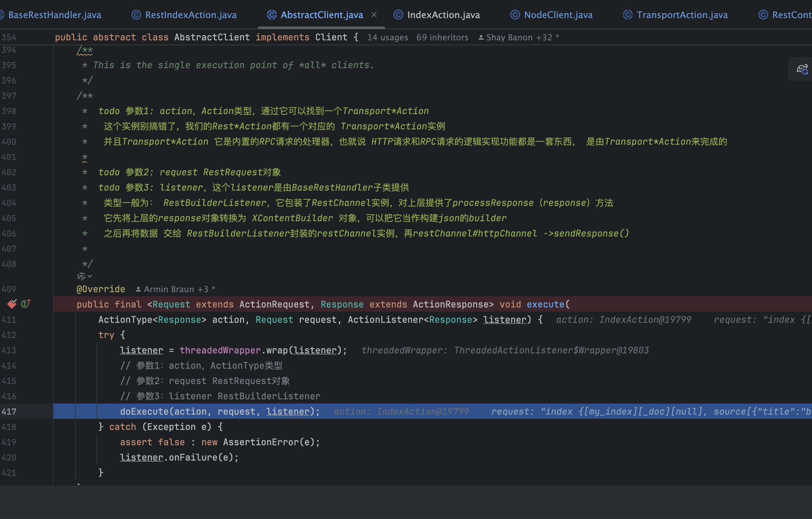Viewport: 812px width, 519px height.
Task: Expand the render doc comment dropdown icon
Action: (84, 276)
